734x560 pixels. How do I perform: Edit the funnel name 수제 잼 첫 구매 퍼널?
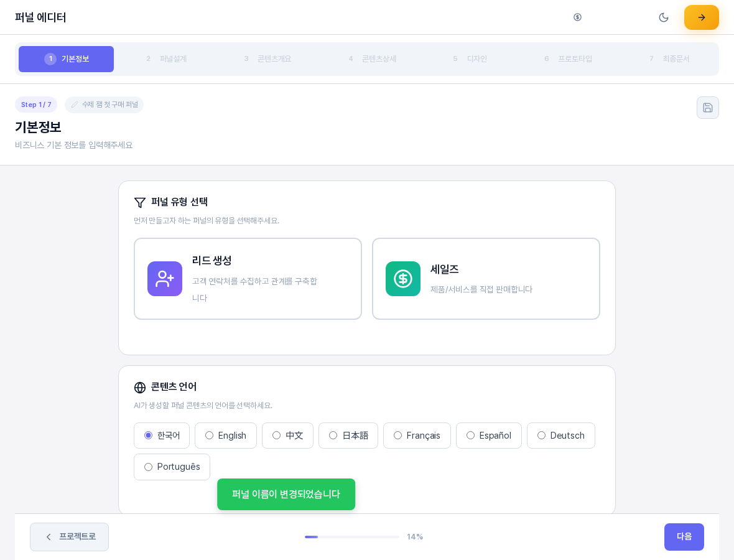click(x=104, y=105)
